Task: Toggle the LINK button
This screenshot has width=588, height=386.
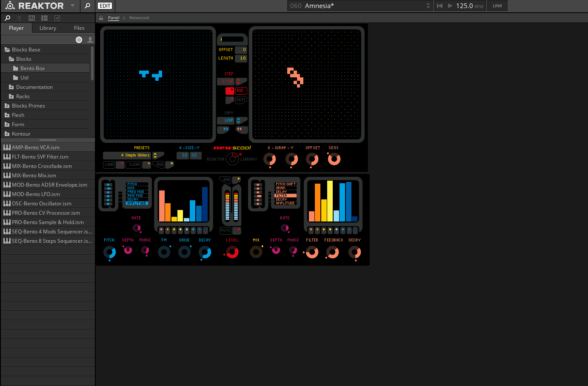Action: pos(497,6)
